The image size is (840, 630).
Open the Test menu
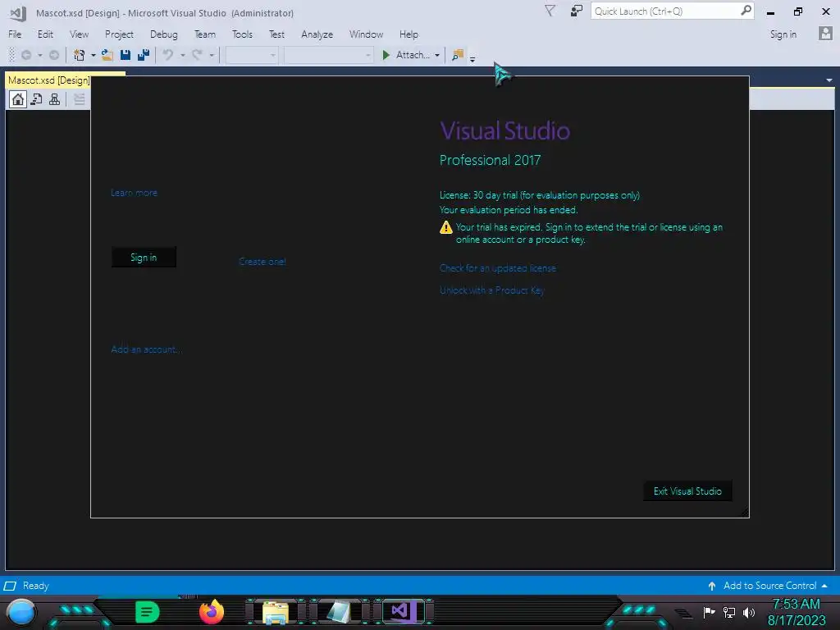(277, 34)
